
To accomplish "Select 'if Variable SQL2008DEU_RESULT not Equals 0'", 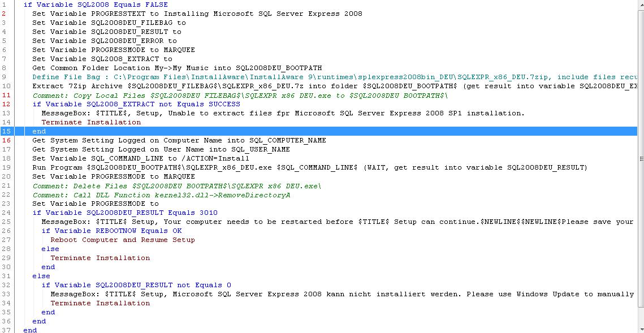I will click(136, 284).
